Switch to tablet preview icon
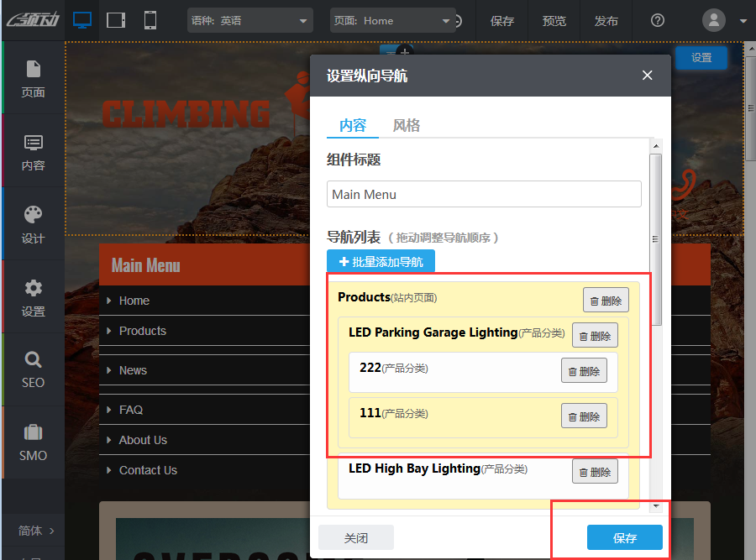The width and height of the screenshot is (756, 560). pos(117,20)
